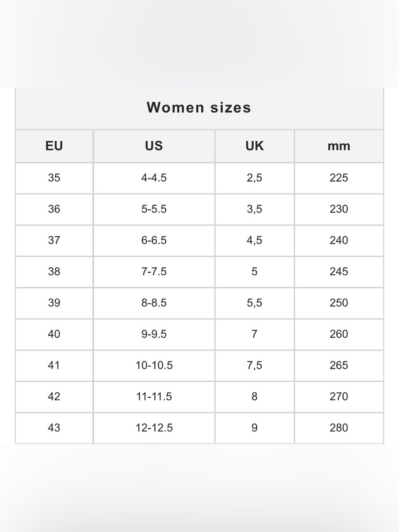Click EU size 35 cell

tap(54, 178)
